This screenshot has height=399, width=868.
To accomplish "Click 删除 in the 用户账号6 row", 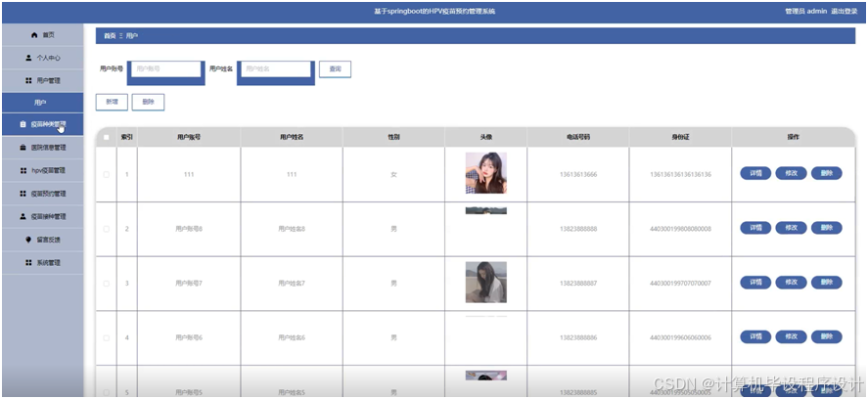I will click(x=827, y=336).
